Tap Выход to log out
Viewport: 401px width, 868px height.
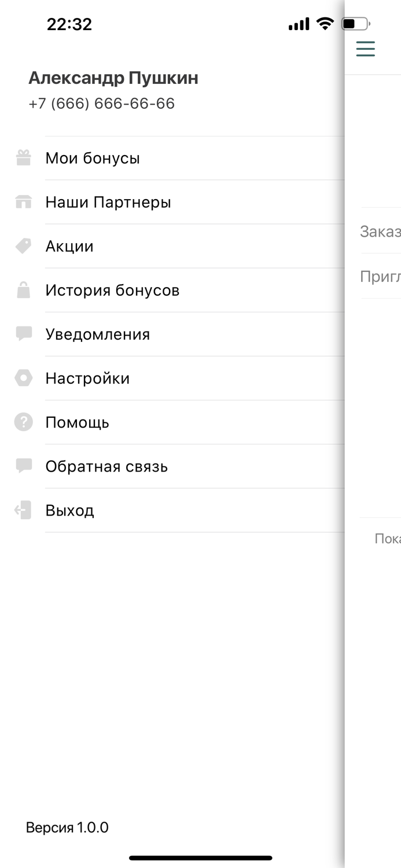[69, 510]
